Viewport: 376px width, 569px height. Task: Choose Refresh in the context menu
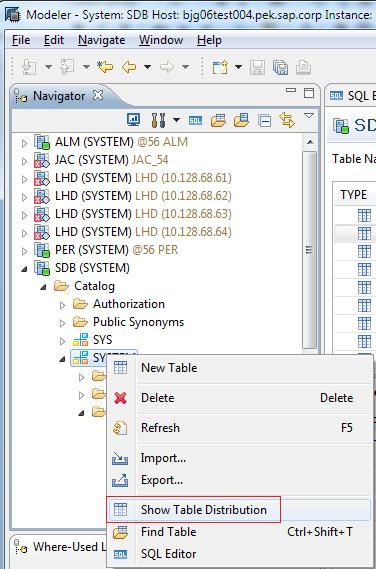[160, 427]
